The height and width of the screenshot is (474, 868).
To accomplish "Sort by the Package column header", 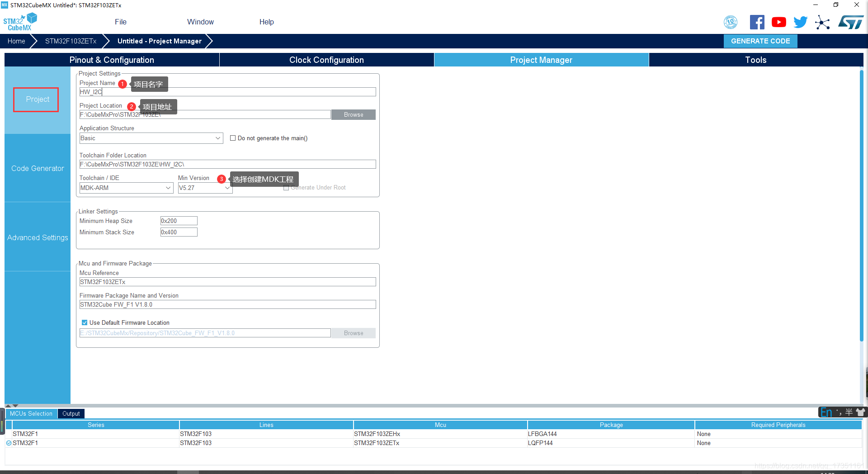I will [611, 425].
